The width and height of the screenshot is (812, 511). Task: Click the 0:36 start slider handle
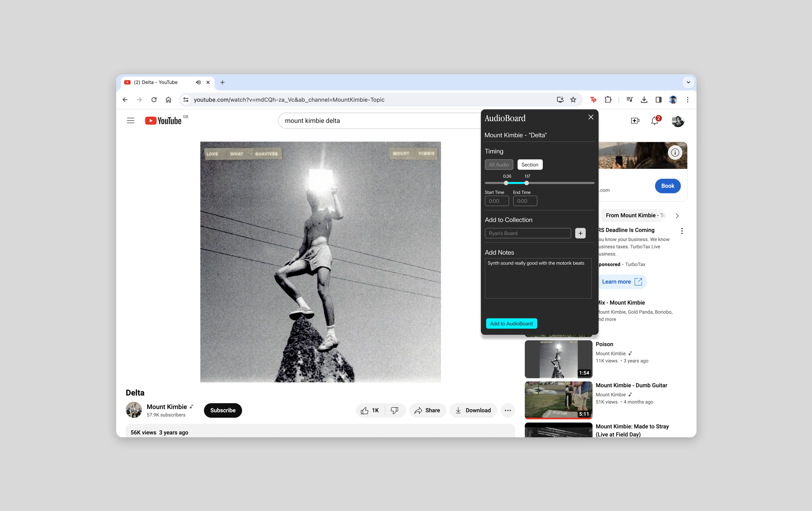[x=506, y=183]
